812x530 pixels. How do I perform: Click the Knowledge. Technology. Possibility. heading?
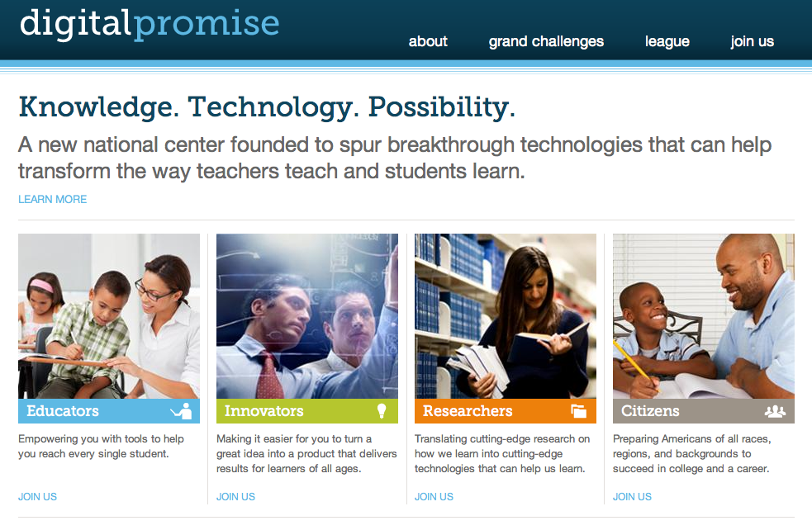tap(267, 107)
